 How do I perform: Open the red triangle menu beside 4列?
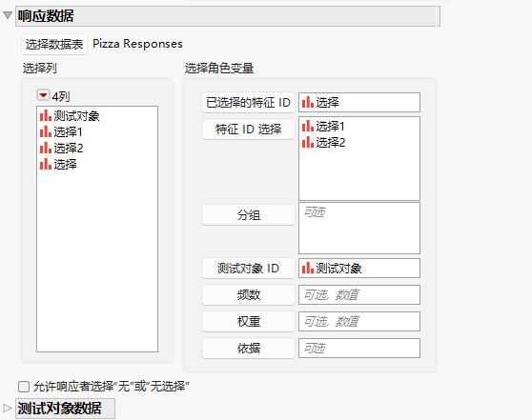click(x=43, y=95)
